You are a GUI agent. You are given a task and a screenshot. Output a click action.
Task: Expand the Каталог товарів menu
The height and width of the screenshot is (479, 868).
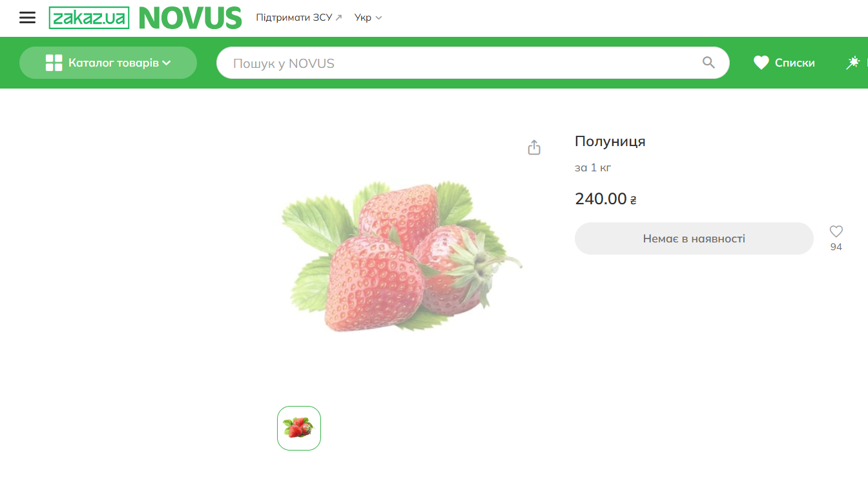(x=108, y=63)
